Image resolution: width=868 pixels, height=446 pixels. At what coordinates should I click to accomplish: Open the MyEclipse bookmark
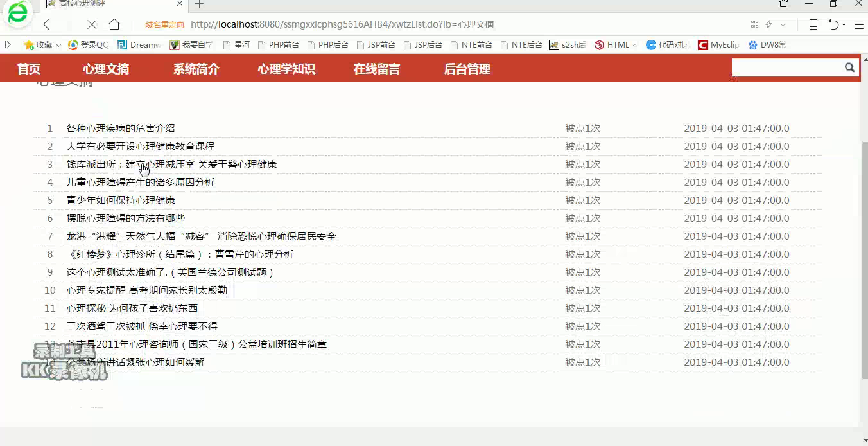pyautogui.click(x=718, y=45)
